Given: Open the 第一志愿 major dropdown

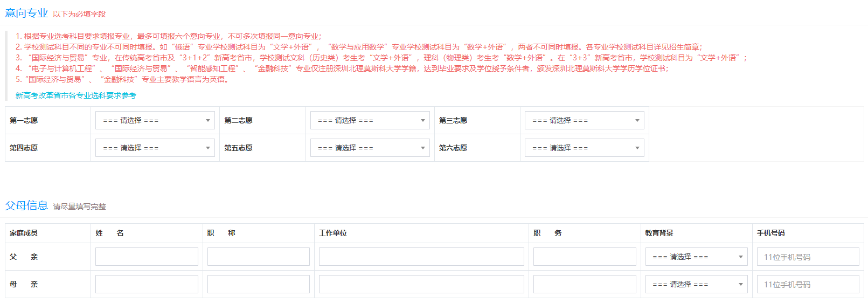Looking at the screenshot, I should [x=155, y=120].
